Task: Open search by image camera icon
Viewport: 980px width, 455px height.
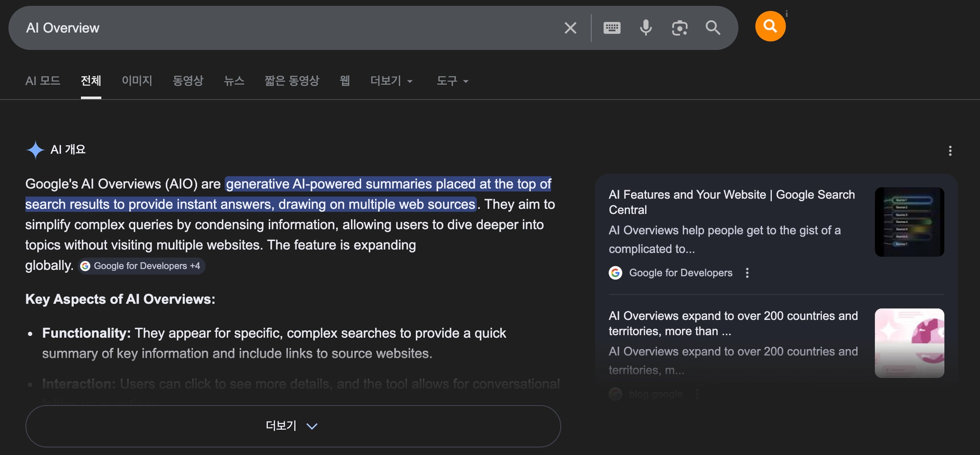Action: 679,28
